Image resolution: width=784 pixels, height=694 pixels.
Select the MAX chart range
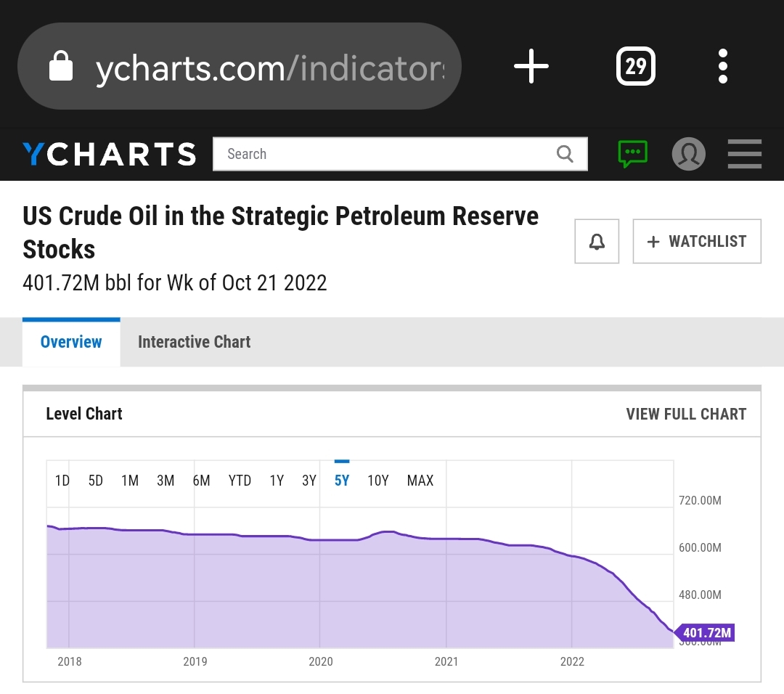click(x=420, y=481)
